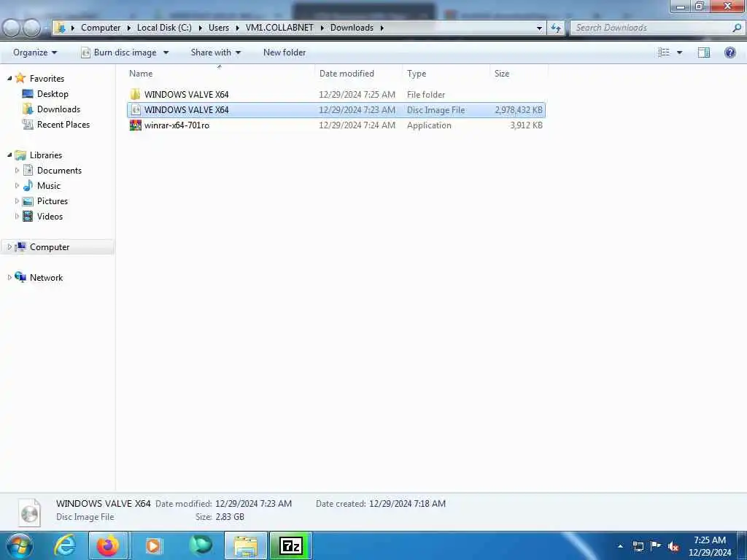Click the Libraries heading
The image size is (747, 560).
[x=46, y=155]
